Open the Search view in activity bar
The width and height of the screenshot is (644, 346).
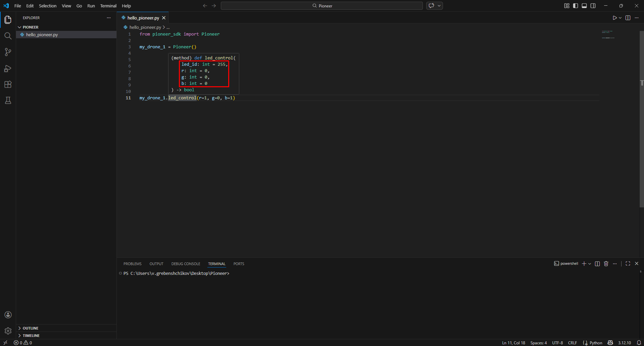point(8,36)
